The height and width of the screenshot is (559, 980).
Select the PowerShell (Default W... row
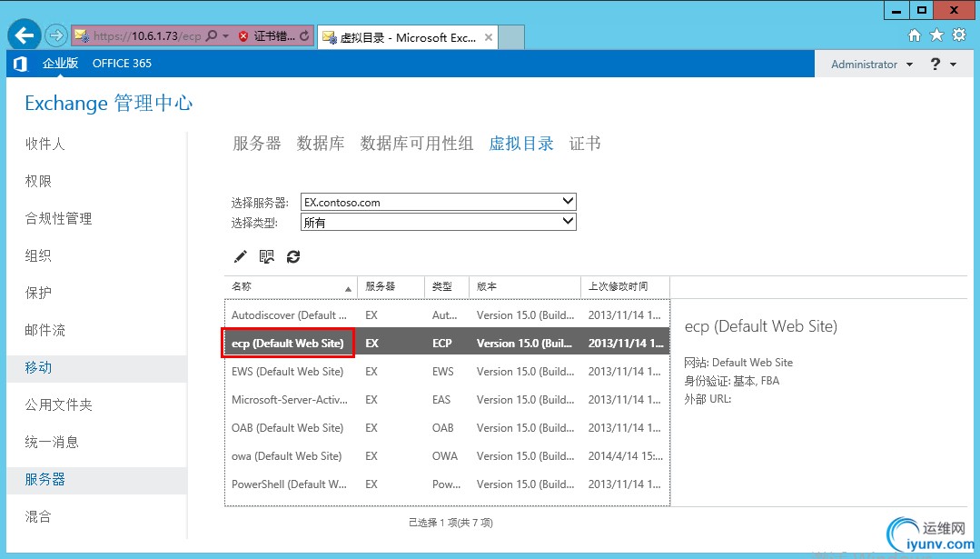click(x=448, y=484)
